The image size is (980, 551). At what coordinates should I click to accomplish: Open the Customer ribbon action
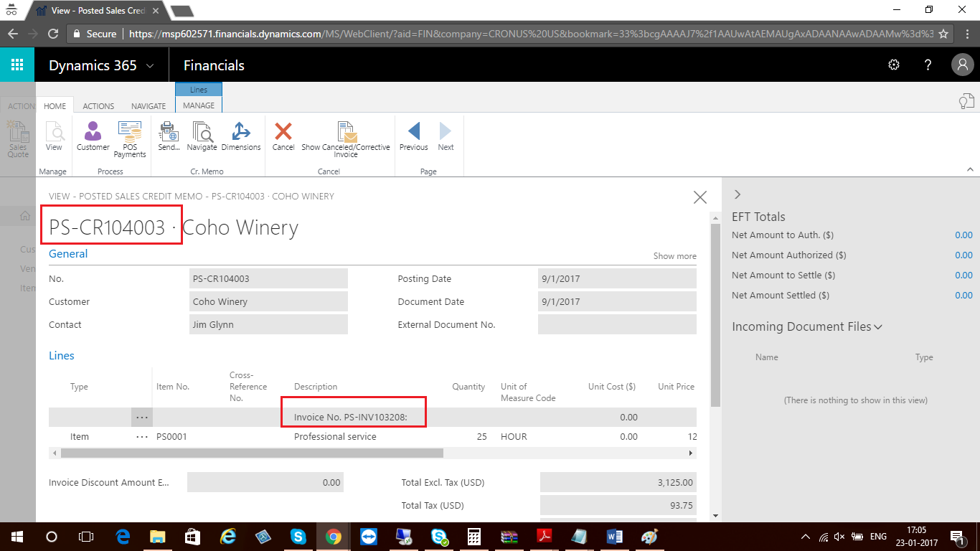[93, 136]
